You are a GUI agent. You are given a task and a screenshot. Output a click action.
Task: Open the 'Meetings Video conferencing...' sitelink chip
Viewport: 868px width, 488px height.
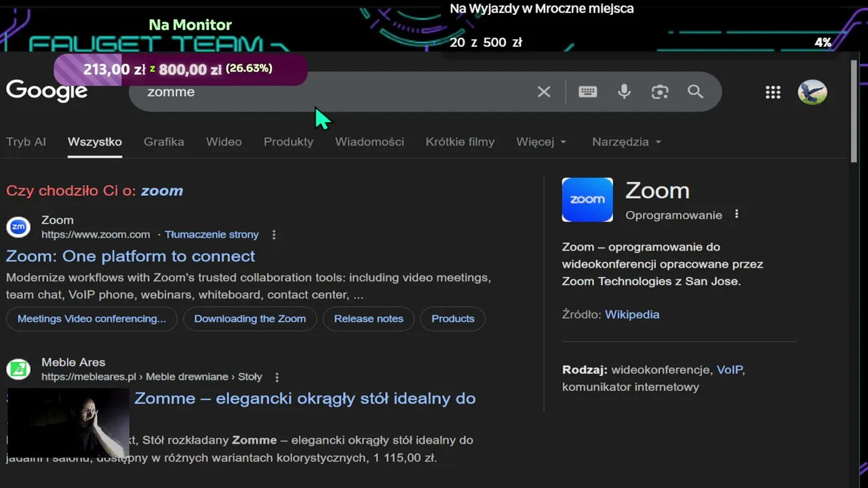[x=92, y=319]
